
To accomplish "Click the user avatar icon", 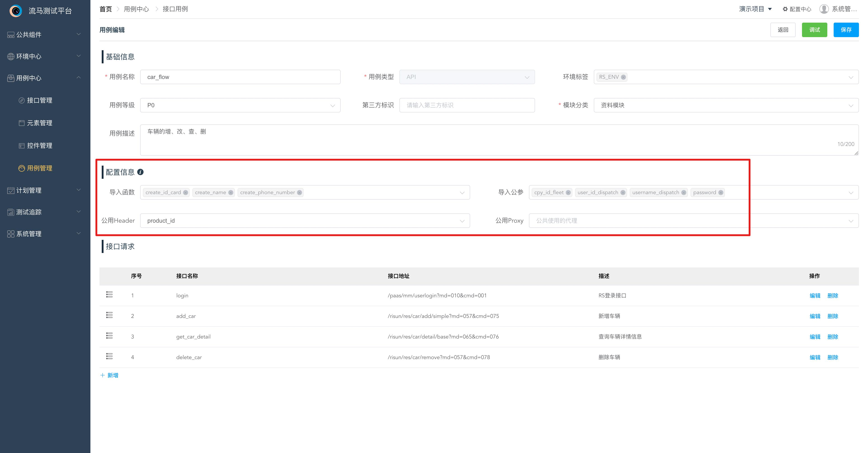I will (x=824, y=9).
